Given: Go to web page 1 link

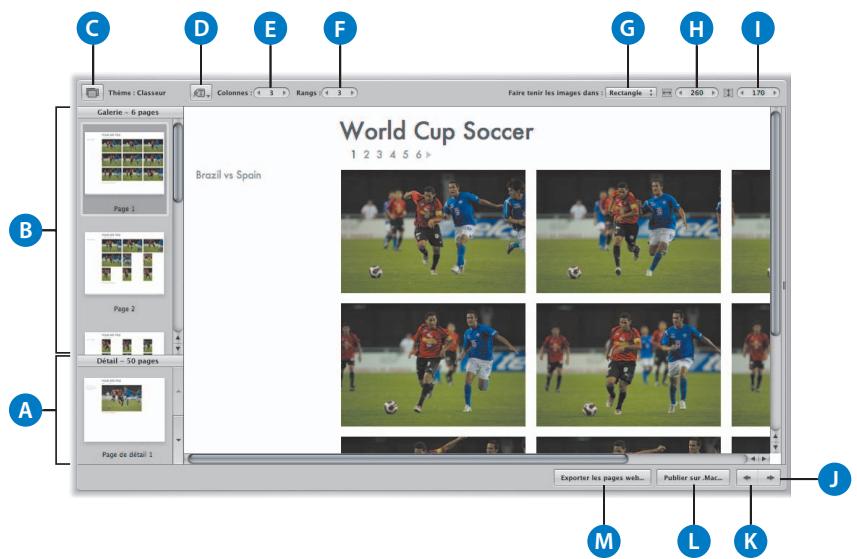Looking at the screenshot, I should [x=353, y=155].
